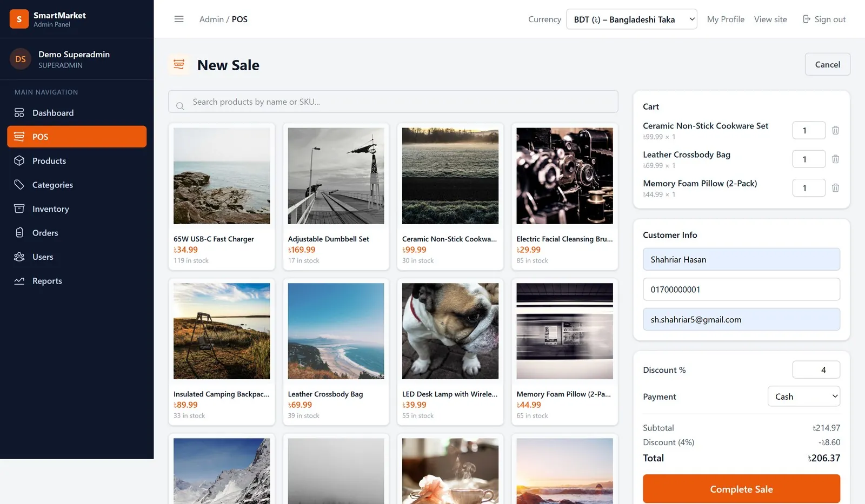Remove Memory Foam Pillow via trash icon
Viewport: 865px width, 504px height.
(x=835, y=188)
